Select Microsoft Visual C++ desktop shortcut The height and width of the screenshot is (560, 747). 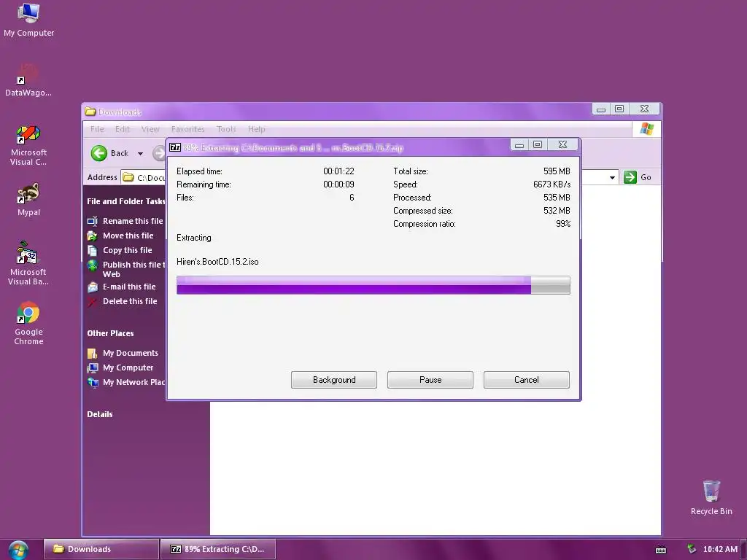tap(28, 145)
